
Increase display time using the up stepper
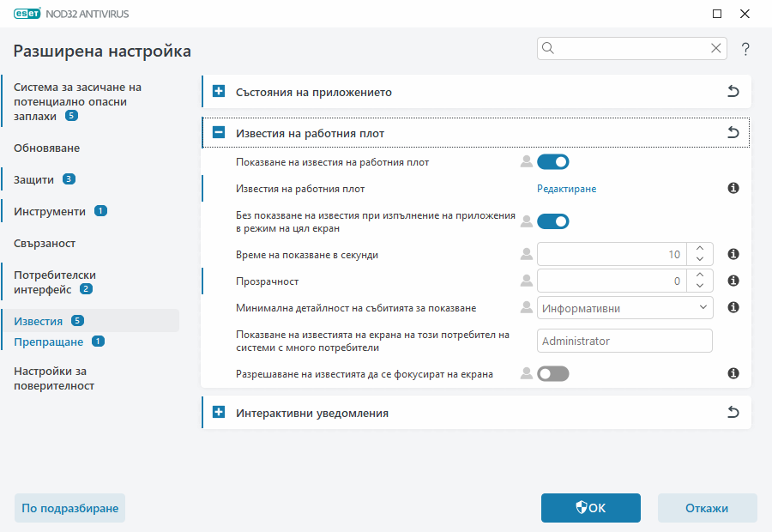[x=699, y=249]
